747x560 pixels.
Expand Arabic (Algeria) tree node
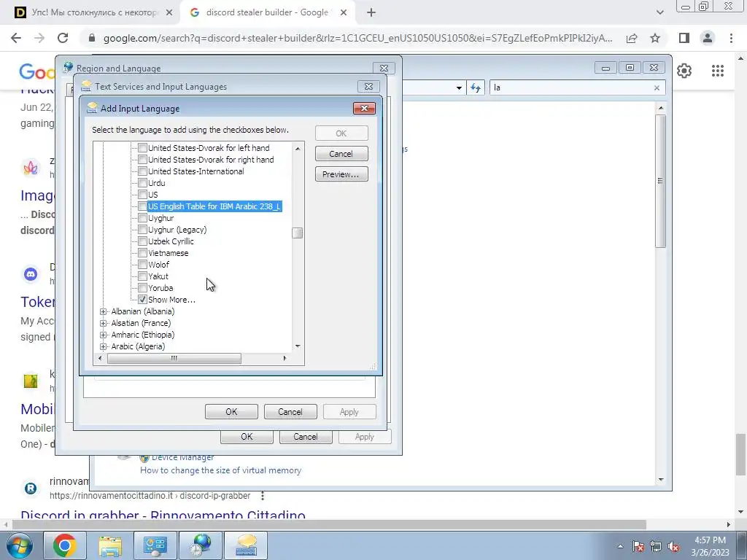104,346
